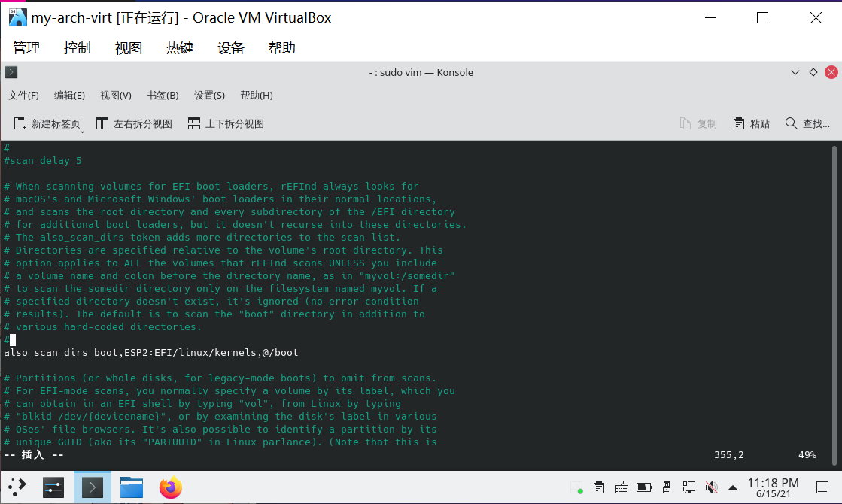The width and height of the screenshot is (842, 504).
Task: Click the also_scan_dirs line in vim
Action: (x=150, y=352)
